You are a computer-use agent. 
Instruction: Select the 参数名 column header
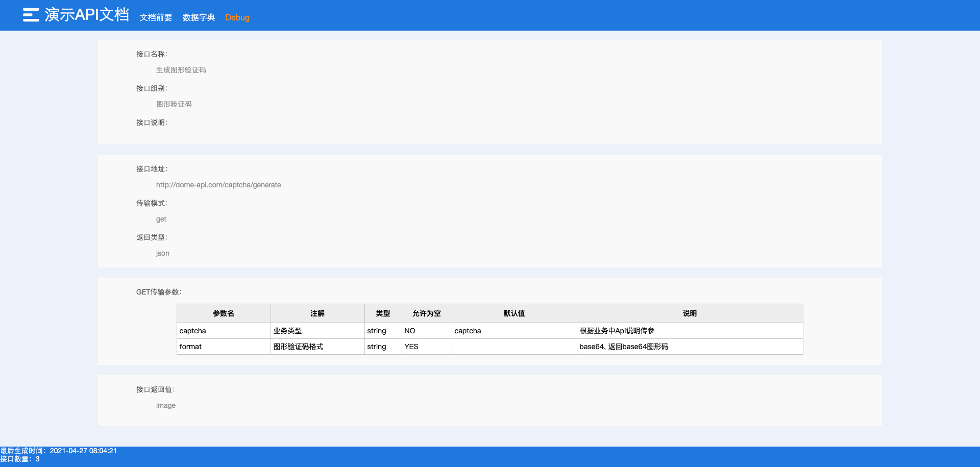(x=224, y=313)
